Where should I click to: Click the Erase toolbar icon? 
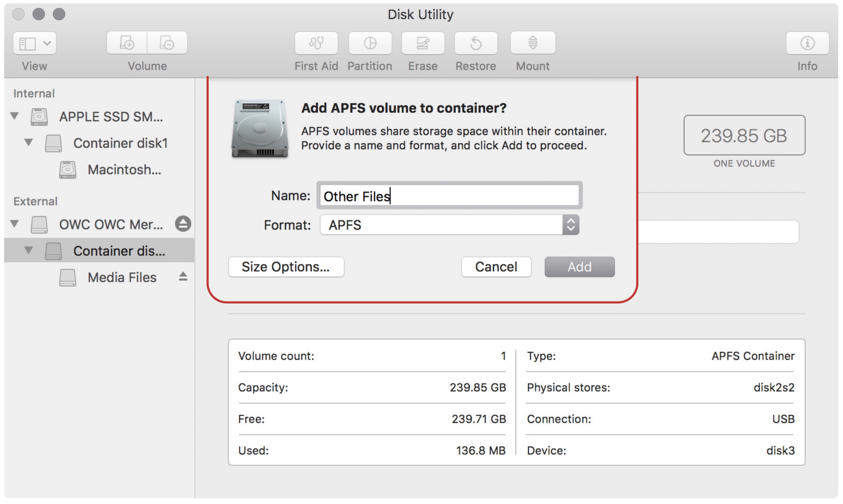tap(422, 43)
